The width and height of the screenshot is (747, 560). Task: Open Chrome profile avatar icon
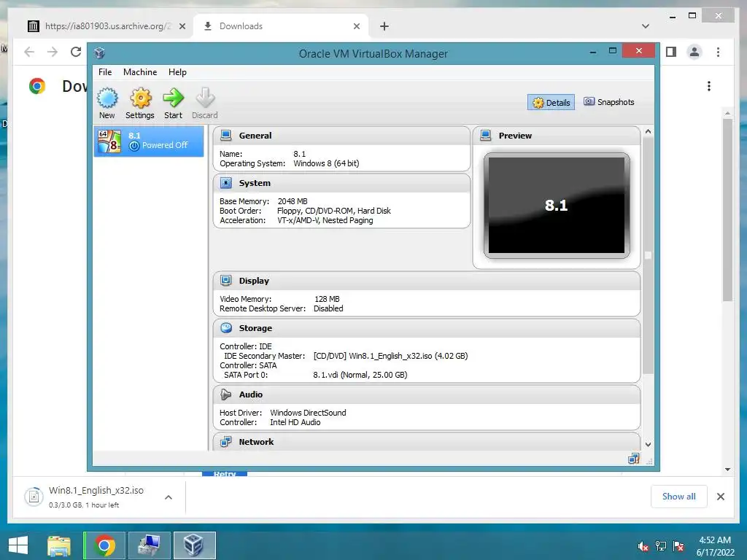694,52
